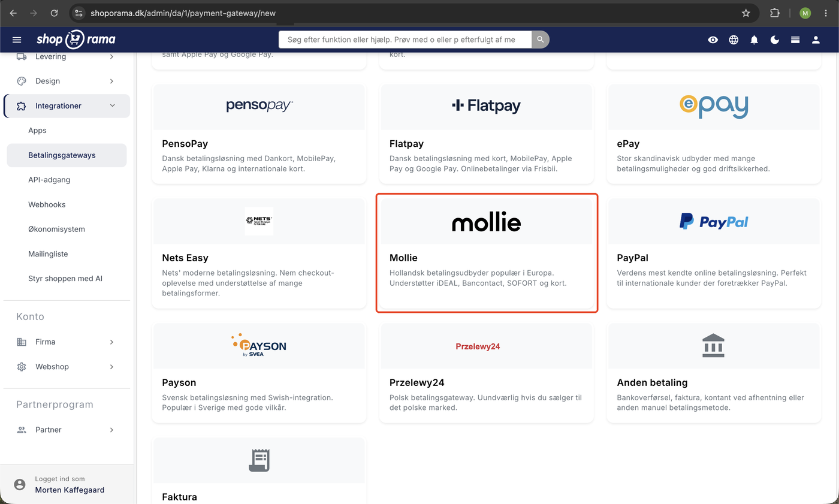839x504 pixels.
Task: Open the globe language icon
Action: pyautogui.click(x=734, y=40)
